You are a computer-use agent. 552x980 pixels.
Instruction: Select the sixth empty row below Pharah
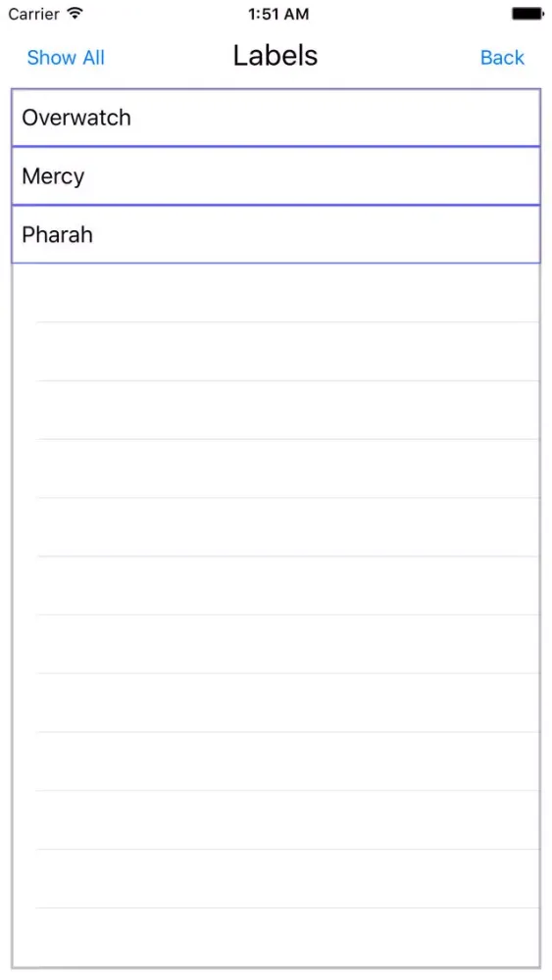276,586
